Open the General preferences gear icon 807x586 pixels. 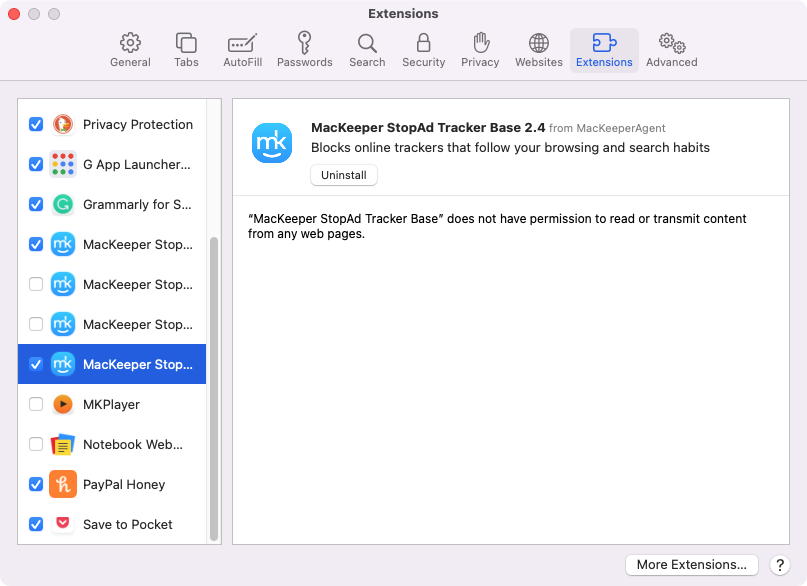point(130,43)
